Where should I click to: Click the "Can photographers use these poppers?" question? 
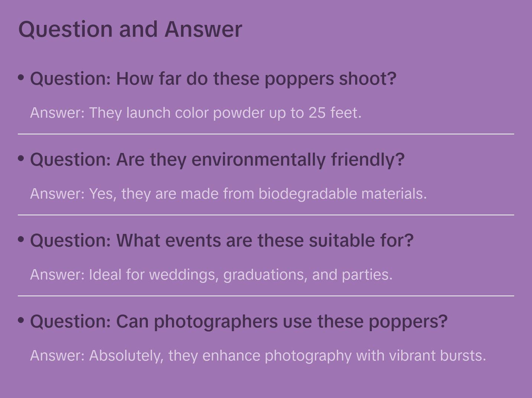239,322
